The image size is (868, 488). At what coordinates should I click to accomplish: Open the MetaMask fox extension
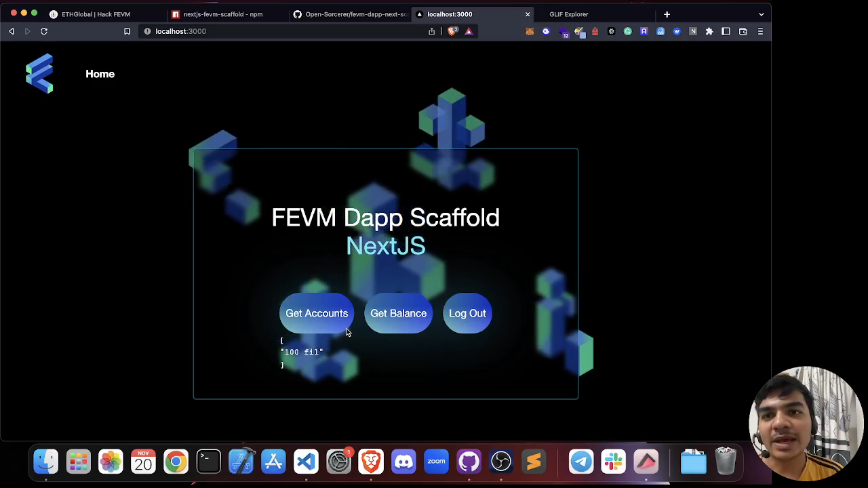[x=530, y=31]
